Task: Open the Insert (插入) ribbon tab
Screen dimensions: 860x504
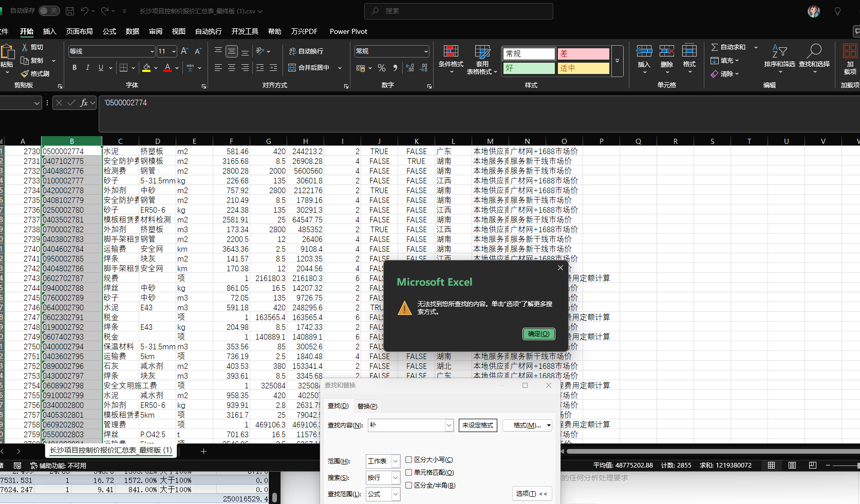Action: coord(49,31)
